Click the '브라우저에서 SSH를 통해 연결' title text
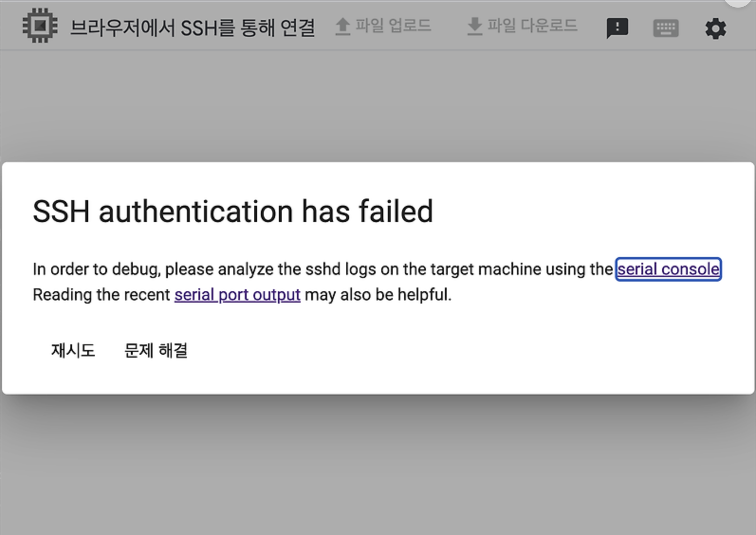The image size is (756, 535). click(193, 28)
